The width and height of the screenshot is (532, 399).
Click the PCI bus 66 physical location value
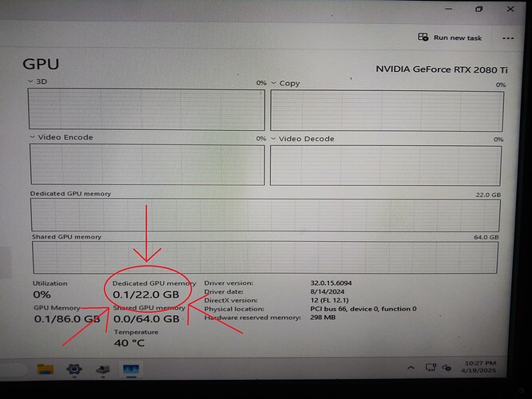[x=363, y=309]
